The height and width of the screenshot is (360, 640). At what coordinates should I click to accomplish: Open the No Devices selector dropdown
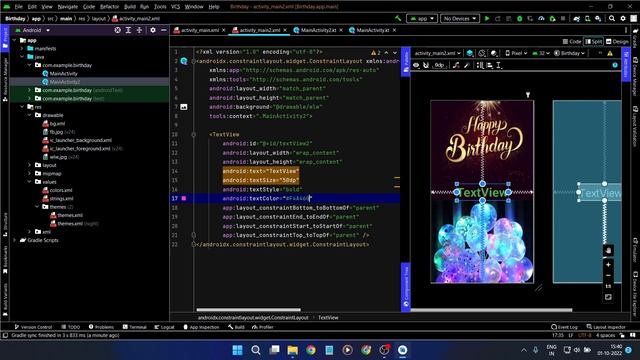460,18
